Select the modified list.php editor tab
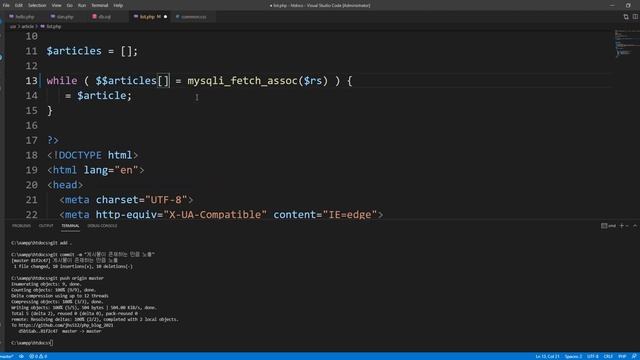 point(150,17)
